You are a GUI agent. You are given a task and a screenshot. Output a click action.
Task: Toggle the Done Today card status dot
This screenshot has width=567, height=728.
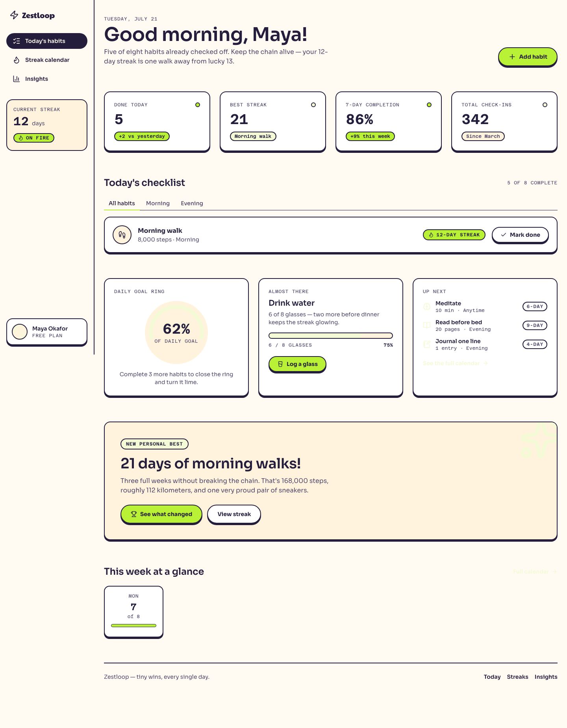[198, 105]
